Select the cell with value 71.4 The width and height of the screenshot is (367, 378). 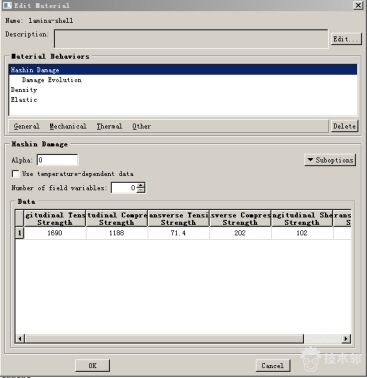[x=178, y=233]
